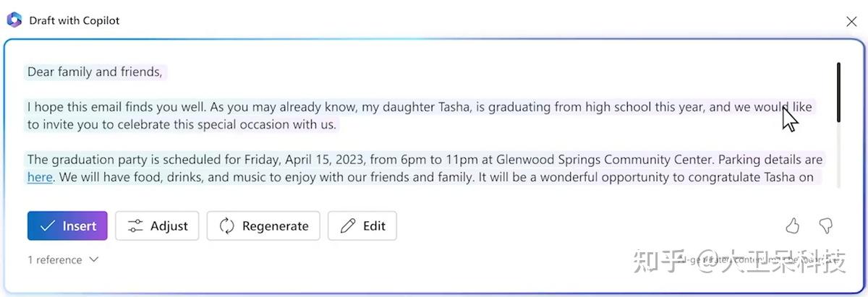Close the Draft with Copilot dialog
Image resolution: width=868 pixels, height=297 pixels.
coord(851,22)
